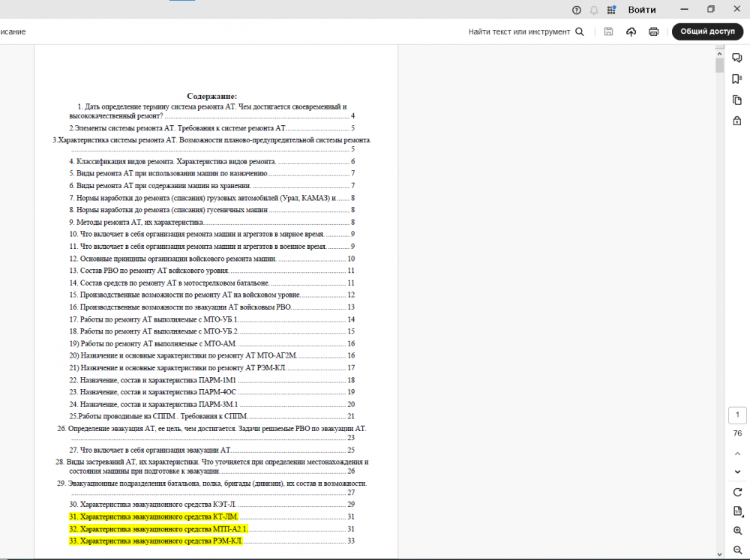Zoom in with magnifier plus icon
750x560 pixels.
pyautogui.click(x=737, y=530)
